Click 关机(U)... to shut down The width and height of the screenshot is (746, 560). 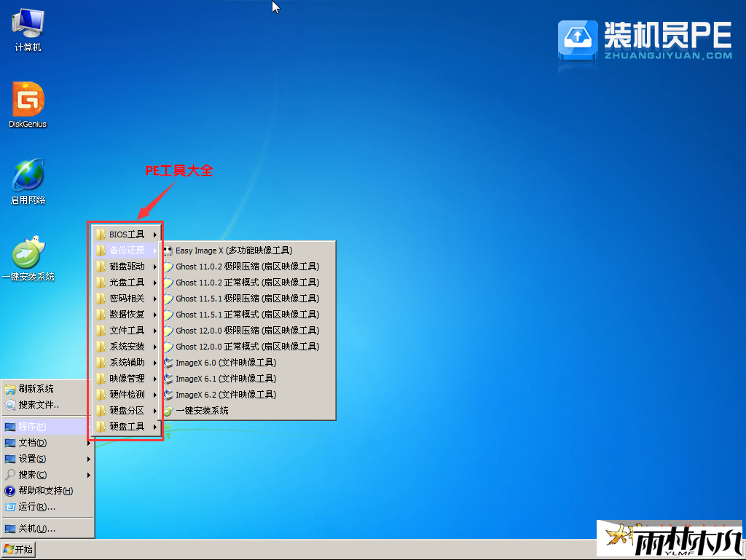[x=36, y=529]
